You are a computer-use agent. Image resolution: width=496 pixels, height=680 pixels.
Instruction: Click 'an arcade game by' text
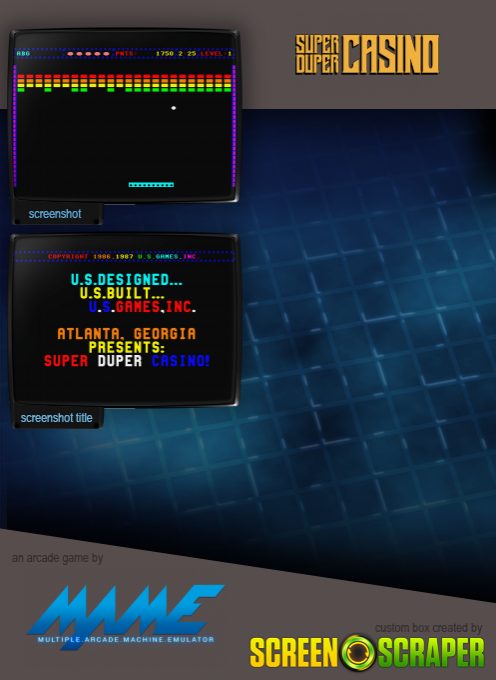pyautogui.click(x=57, y=558)
